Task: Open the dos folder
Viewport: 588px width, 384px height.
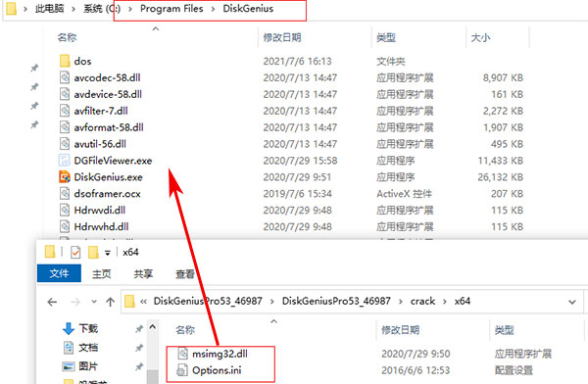Action: (75, 61)
